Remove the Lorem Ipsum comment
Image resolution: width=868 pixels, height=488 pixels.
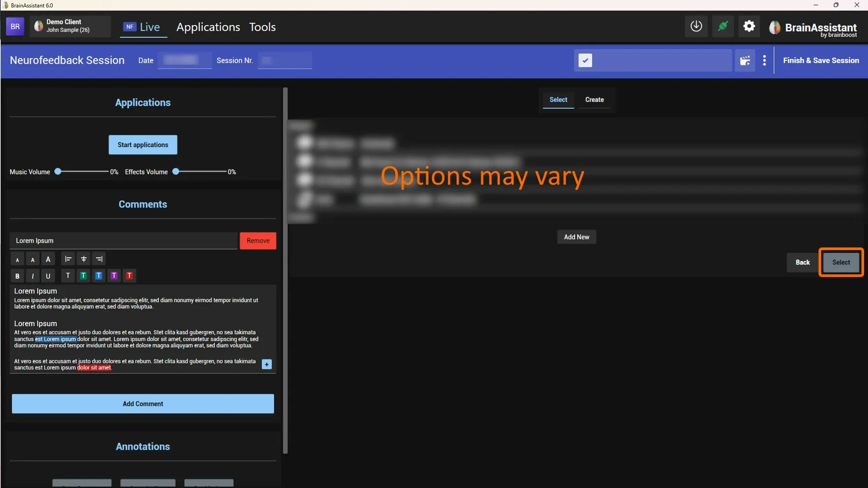tap(258, 241)
